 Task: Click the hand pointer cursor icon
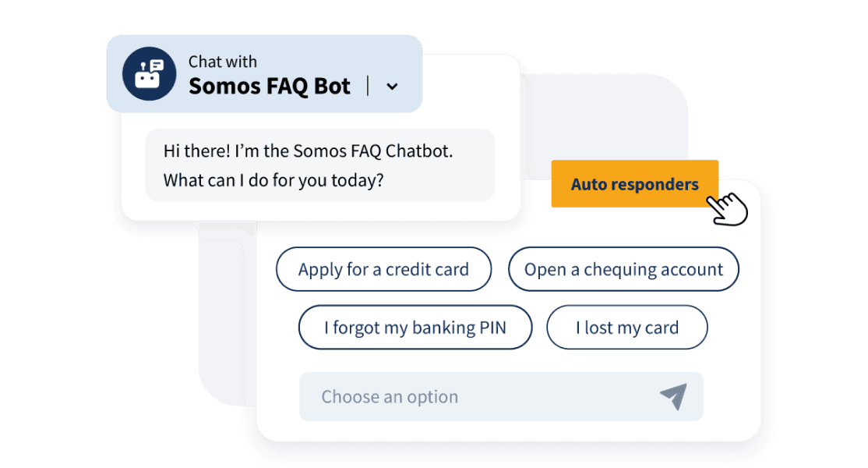pos(728,209)
